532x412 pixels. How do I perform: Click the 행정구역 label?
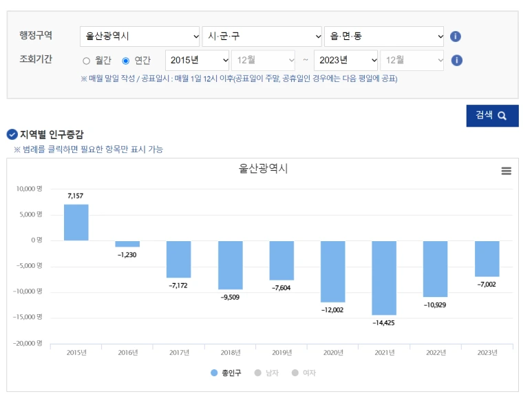point(36,35)
